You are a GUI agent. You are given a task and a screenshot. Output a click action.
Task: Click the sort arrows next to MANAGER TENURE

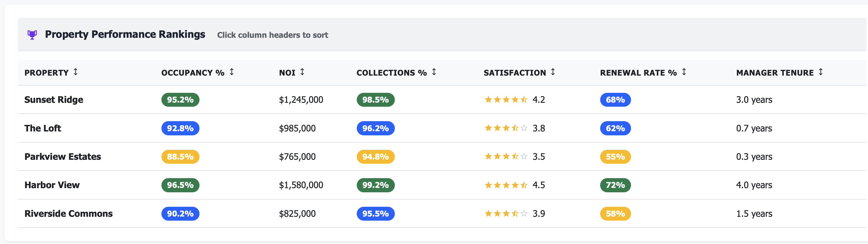tap(821, 72)
